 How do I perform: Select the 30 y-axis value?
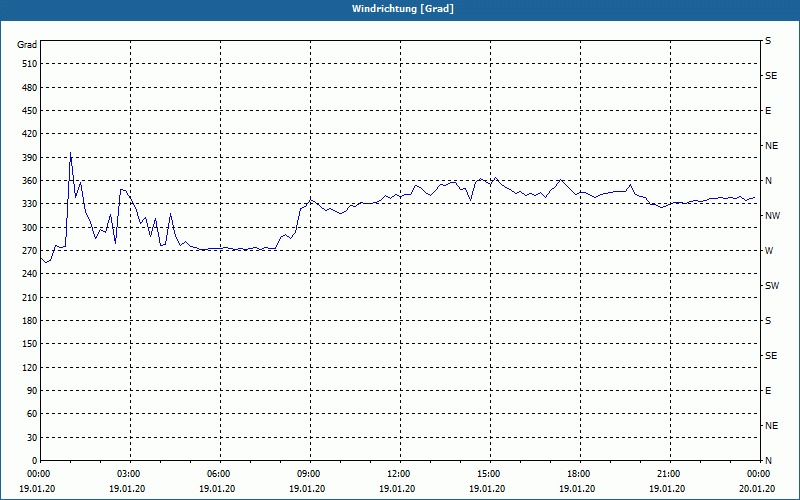32,437
